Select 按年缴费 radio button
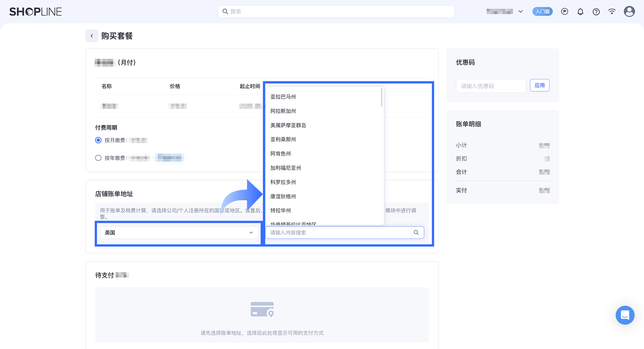The height and width of the screenshot is (349, 644). tap(98, 158)
